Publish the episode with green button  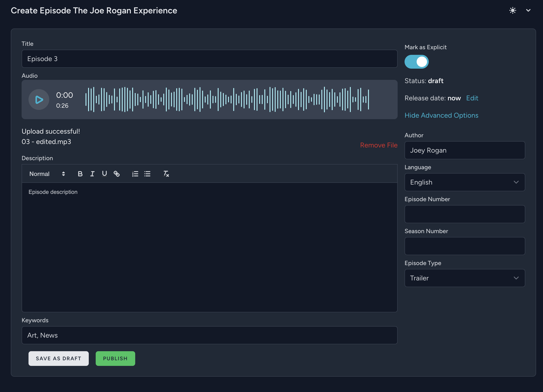[115, 358]
